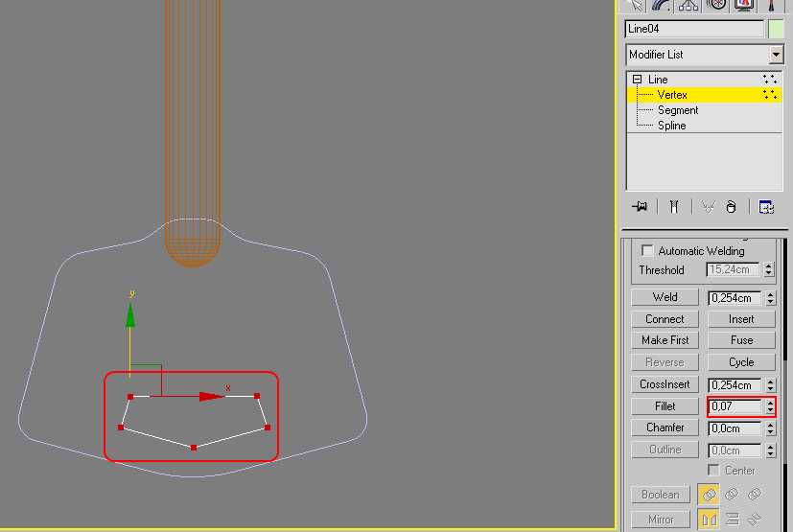Open the object color swatch
Screen dimensions: 793x532
(776, 29)
